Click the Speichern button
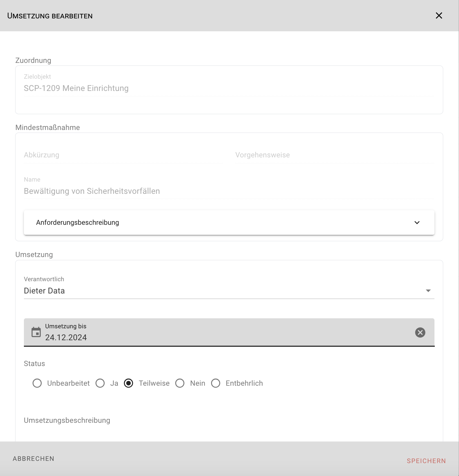 (426, 461)
